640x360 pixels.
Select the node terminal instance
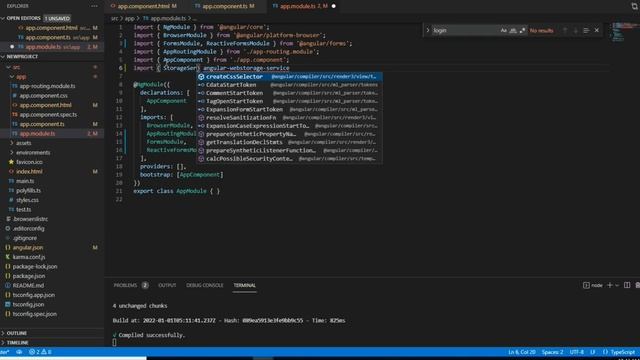pos(593,285)
